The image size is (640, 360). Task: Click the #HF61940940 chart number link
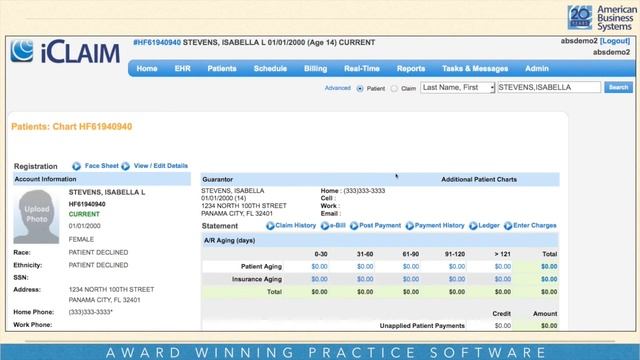[157, 42]
